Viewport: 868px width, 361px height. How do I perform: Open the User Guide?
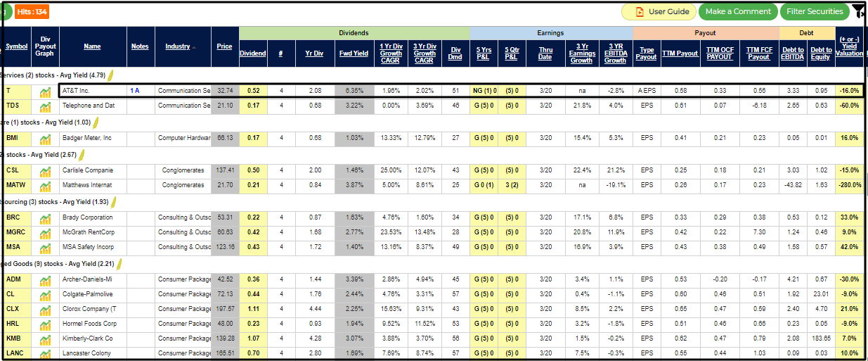tap(659, 11)
